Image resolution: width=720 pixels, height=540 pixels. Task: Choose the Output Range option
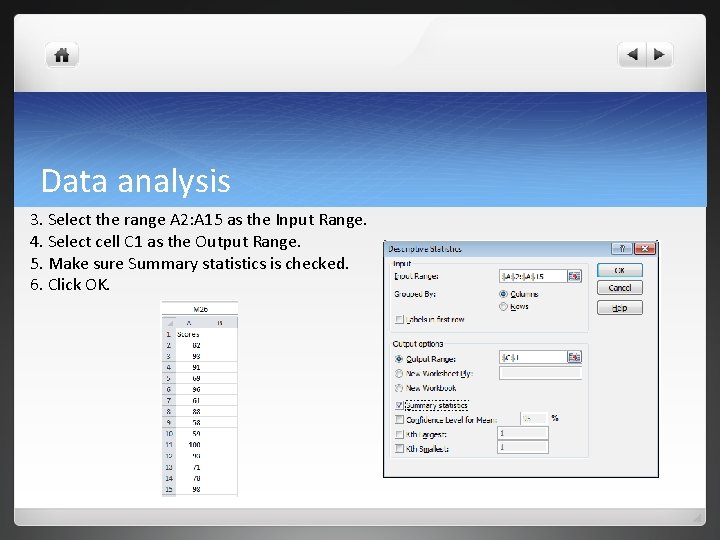point(399,359)
